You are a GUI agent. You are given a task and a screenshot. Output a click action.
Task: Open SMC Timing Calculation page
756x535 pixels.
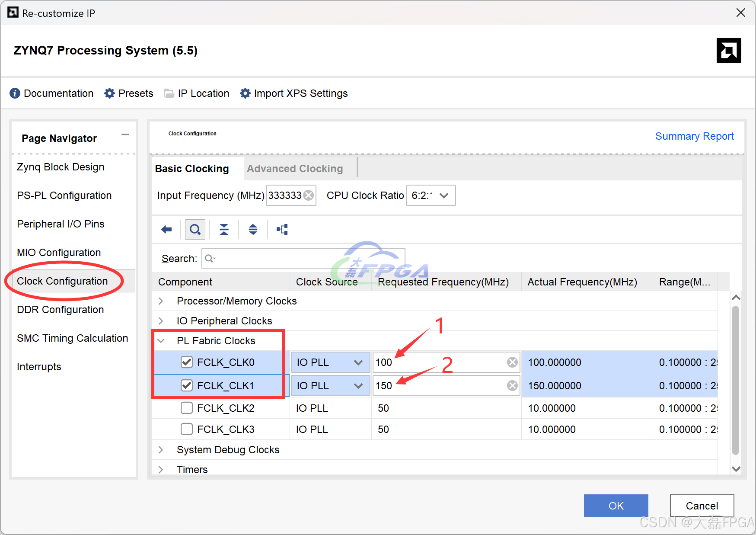[x=73, y=338]
